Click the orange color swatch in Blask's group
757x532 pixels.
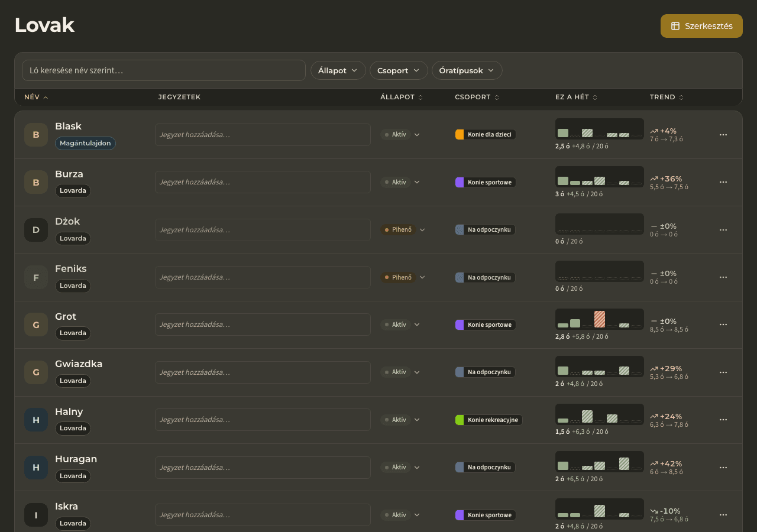point(460,135)
